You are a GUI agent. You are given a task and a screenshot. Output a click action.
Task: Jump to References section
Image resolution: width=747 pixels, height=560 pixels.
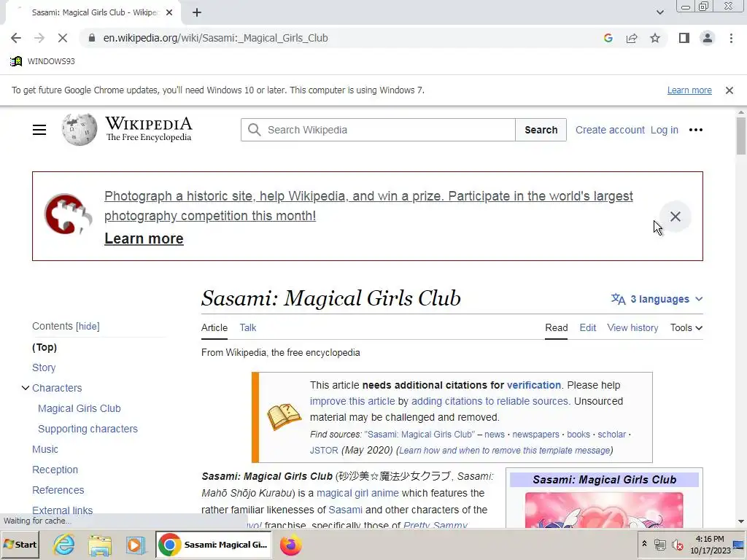tap(58, 490)
